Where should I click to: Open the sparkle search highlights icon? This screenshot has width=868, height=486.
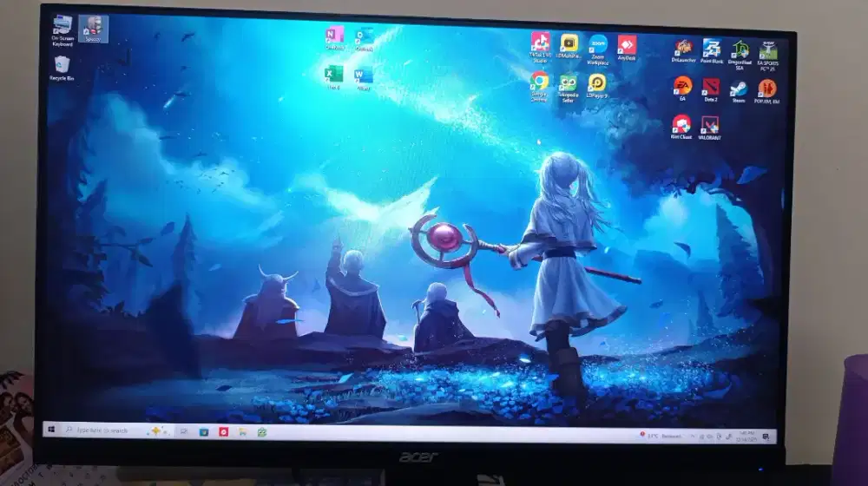pos(156,430)
